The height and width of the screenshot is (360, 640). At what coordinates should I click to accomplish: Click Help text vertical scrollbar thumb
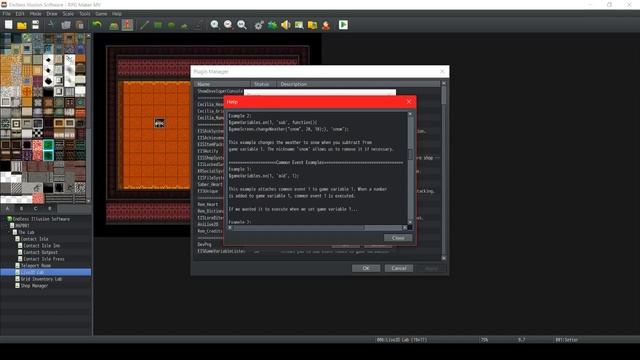[x=410, y=154]
